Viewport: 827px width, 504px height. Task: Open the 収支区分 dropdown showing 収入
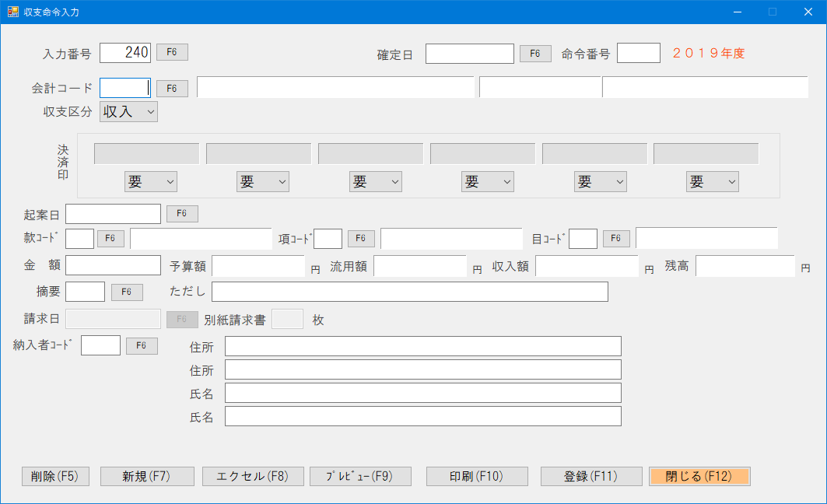(128, 111)
